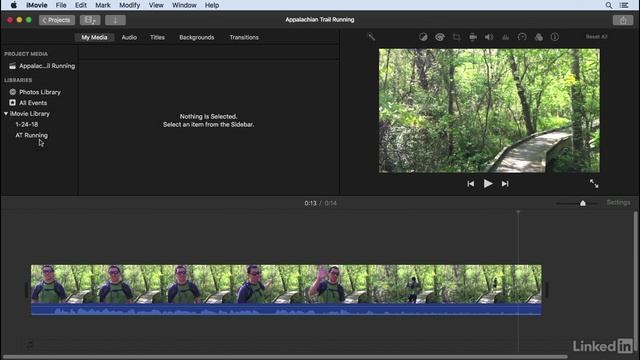Click the project clapperboard icon
The image size is (640, 360).
tap(13, 66)
